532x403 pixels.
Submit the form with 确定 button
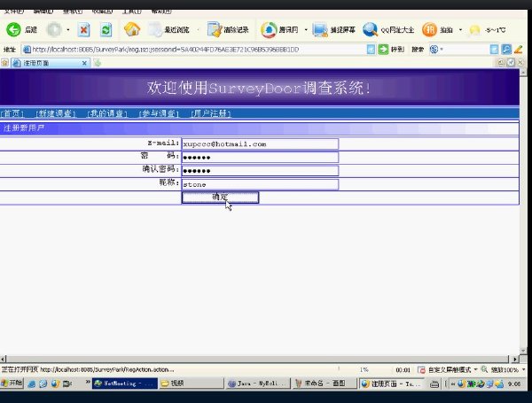[x=220, y=198]
